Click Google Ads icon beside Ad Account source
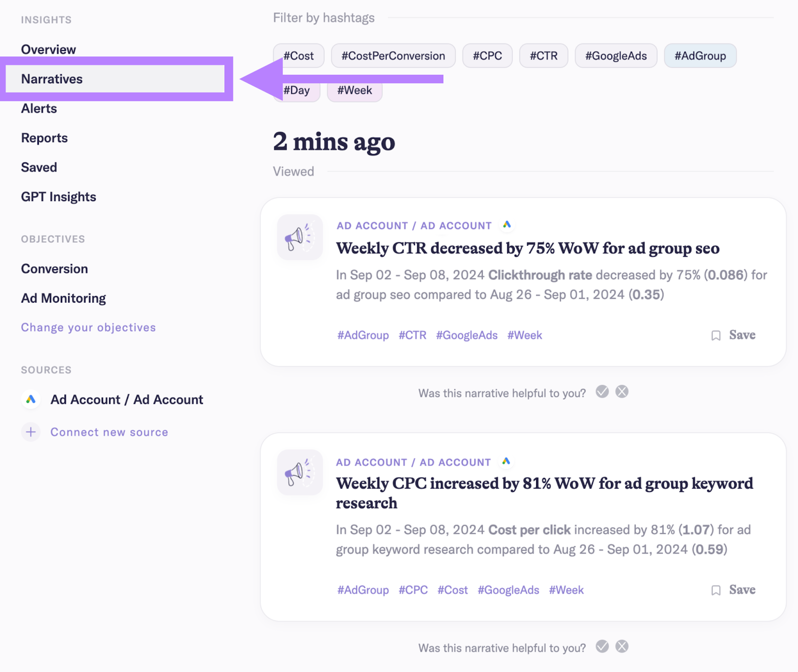This screenshot has height=672, width=798. (x=31, y=399)
